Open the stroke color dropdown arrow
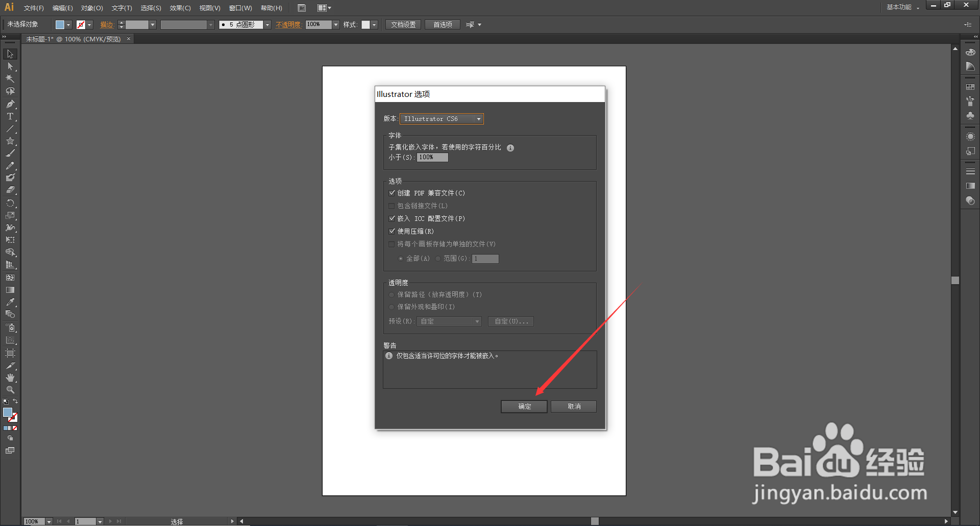This screenshot has width=980, height=526. tap(90, 24)
